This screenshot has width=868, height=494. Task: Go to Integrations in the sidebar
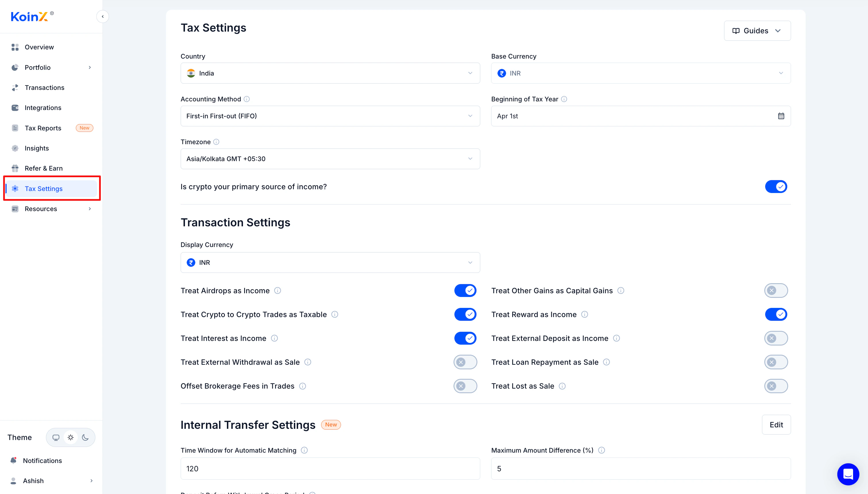point(43,107)
